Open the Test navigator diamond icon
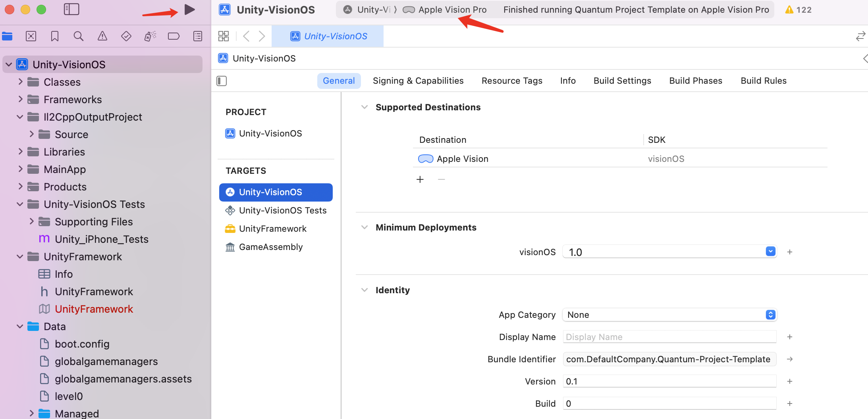The height and width of the screenshot is (419, 868). tap(126, 37)
